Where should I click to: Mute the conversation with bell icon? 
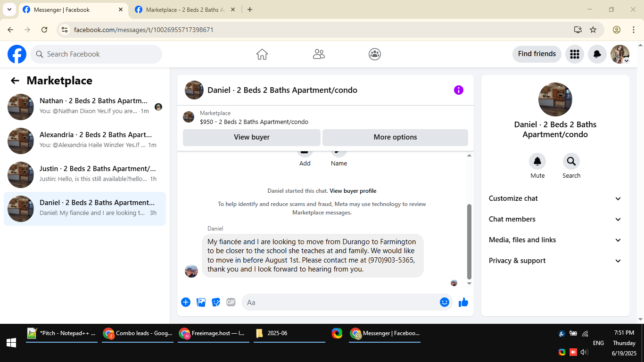pos(537,162)
